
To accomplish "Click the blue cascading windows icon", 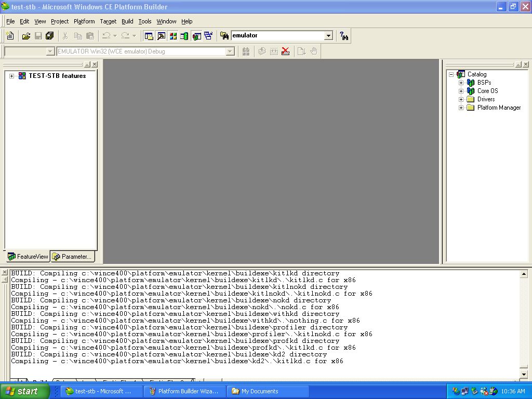I will pyautogui.click(x=208, y=36).
